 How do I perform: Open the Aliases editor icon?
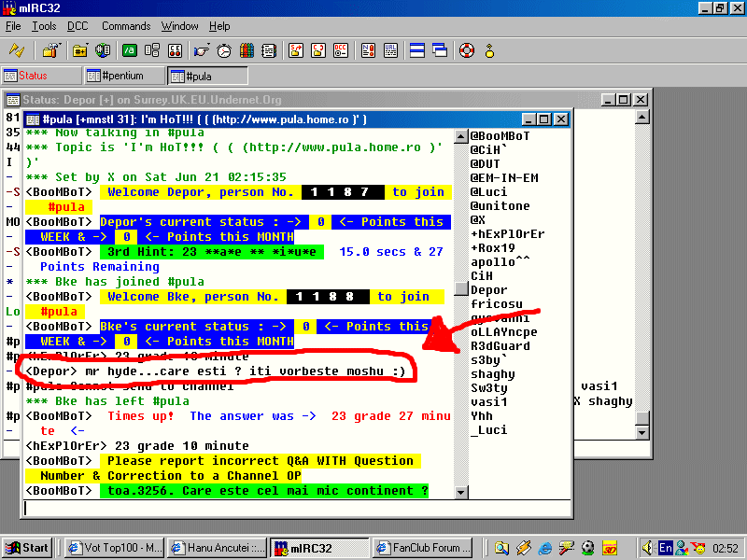tap(130, 50)
